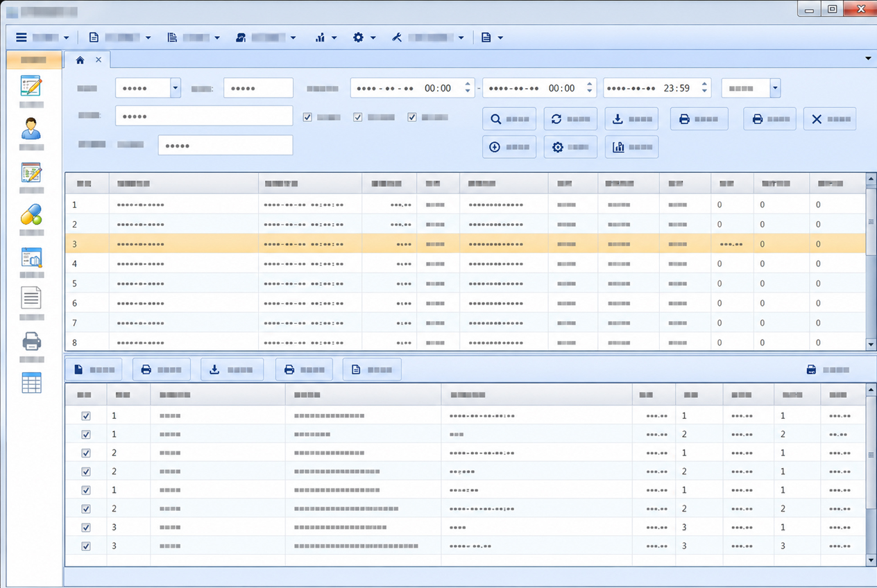Image resolution: width=877 pixels, height=588 pixels.
Task: Open the gear settings button in filter panel
Action: (x=570, y=147)
